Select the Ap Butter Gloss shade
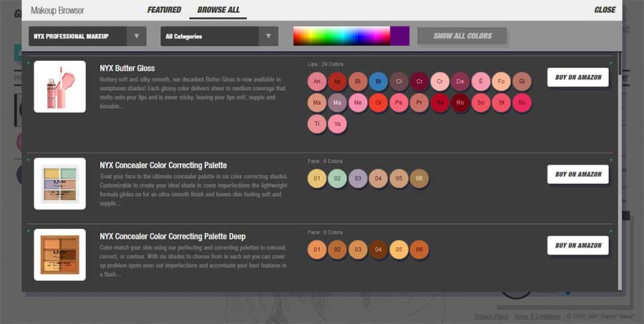This screenshot has height=324, width=644. [337, 82]
